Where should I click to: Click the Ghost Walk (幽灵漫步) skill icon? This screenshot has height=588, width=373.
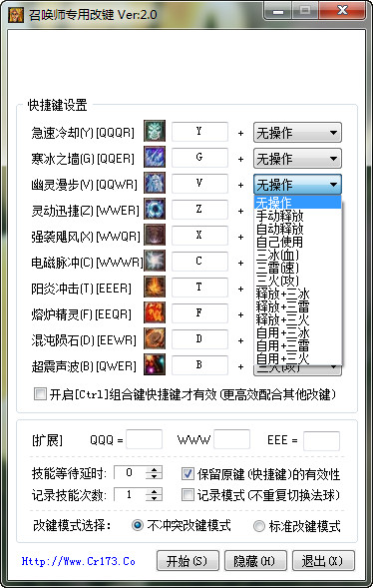click(155, 183)
